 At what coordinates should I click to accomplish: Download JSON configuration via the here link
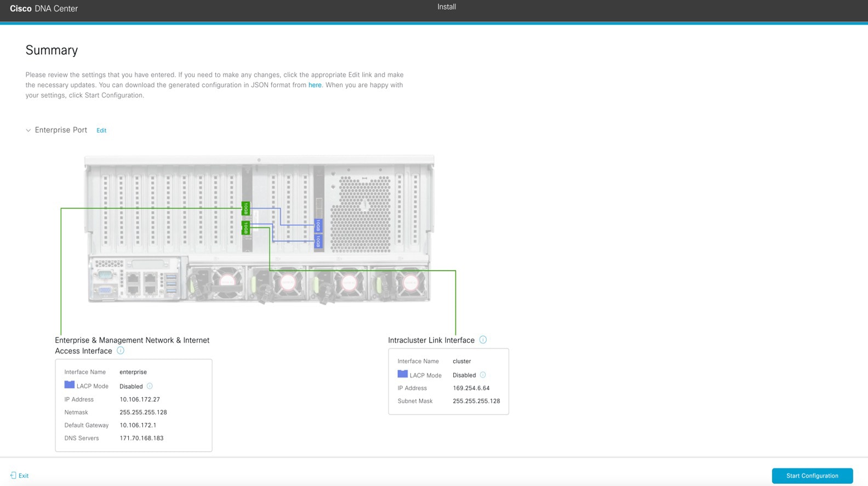pos(315,85)
